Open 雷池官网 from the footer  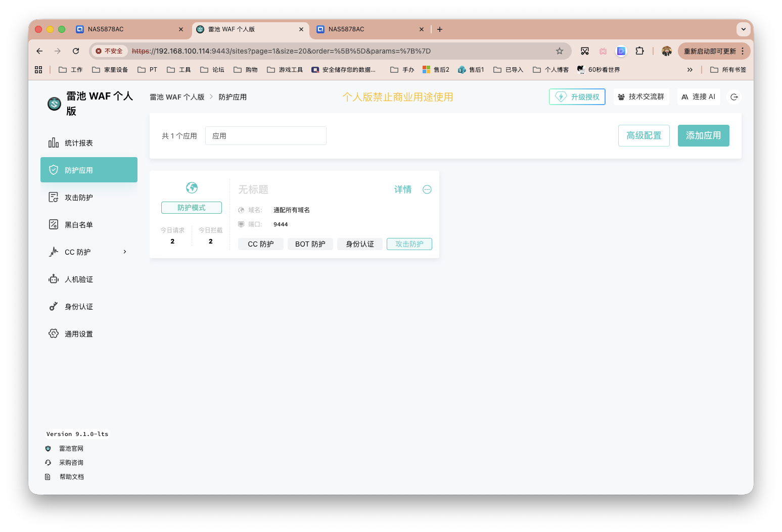(x=71, y=448)
